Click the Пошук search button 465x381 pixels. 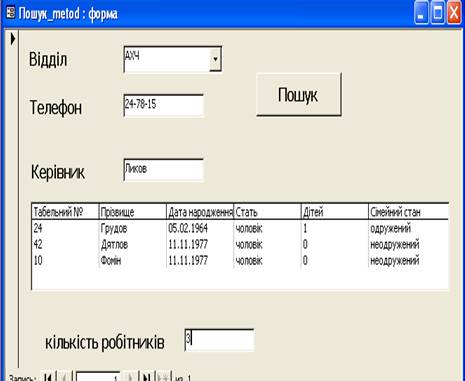point(299,95)
